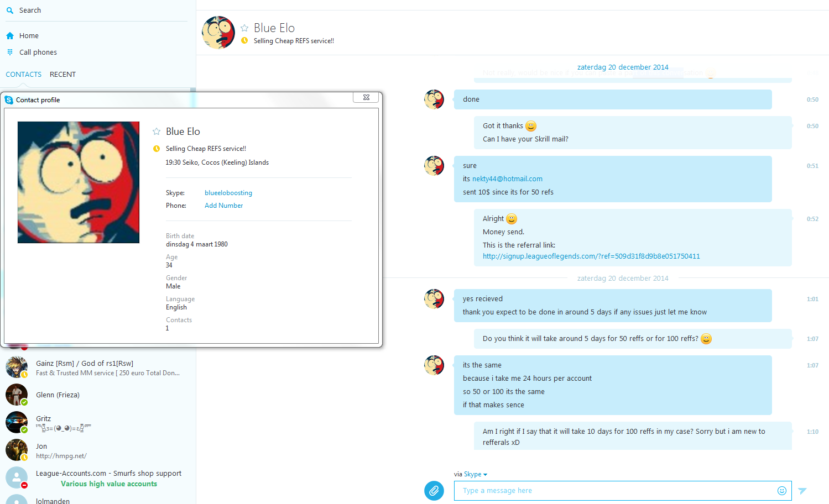Close the Contact profile dialog
This screenshot has height=504, width=829.
(366, 97)
